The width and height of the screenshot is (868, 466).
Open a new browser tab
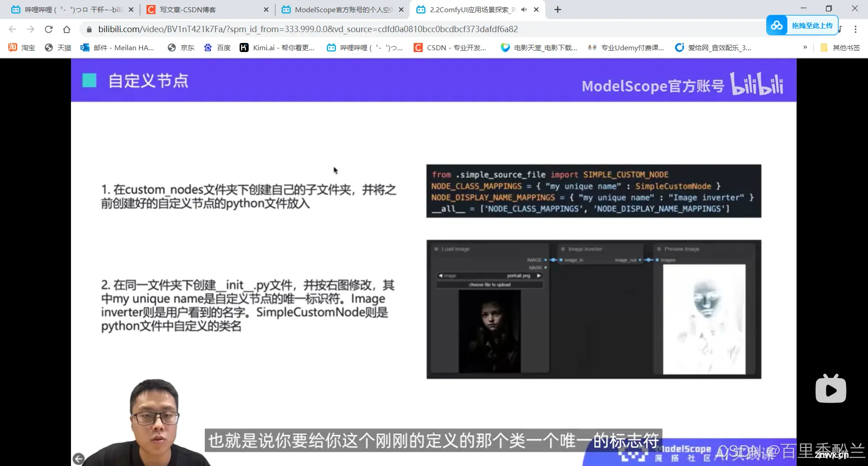pos(558,10)
